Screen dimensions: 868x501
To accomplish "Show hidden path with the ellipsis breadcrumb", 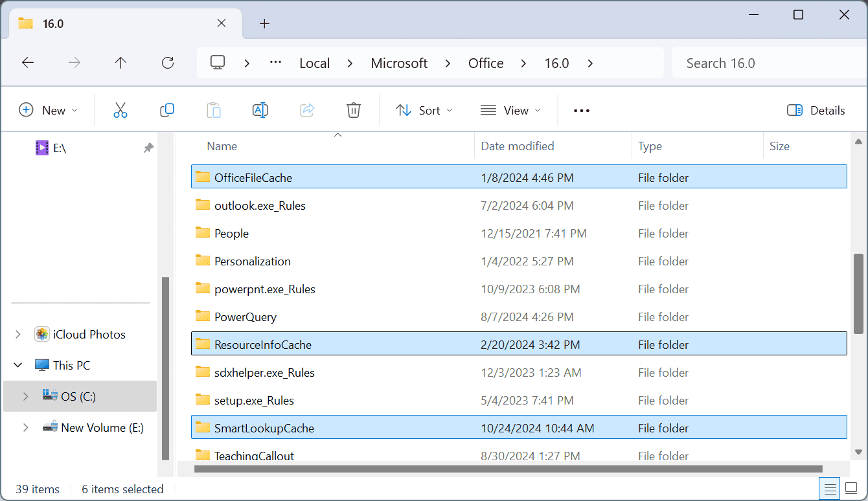I will (276, 63).
